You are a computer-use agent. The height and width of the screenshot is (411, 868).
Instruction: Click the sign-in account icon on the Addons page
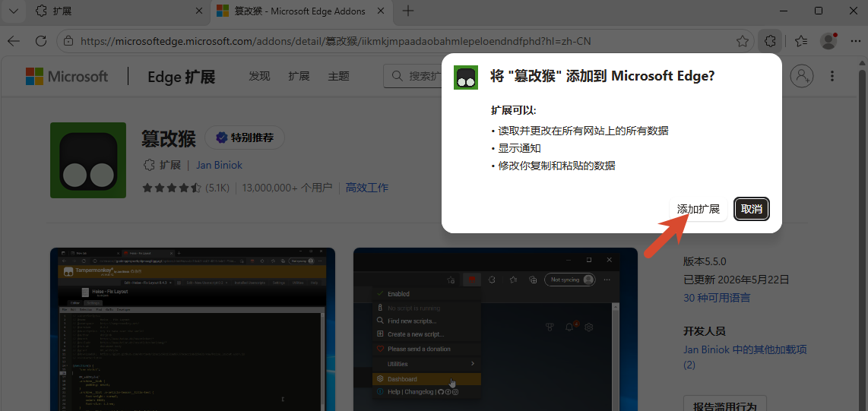801,76
